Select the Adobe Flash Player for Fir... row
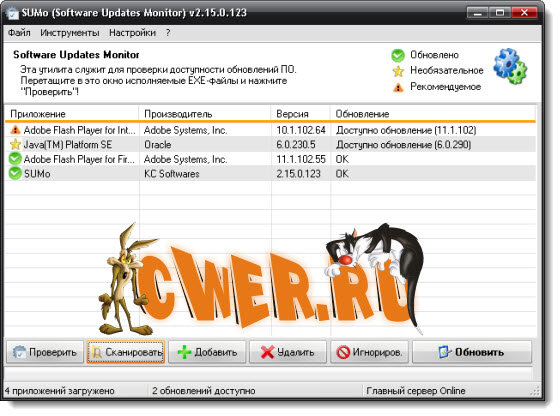 (x=270, y=159)
